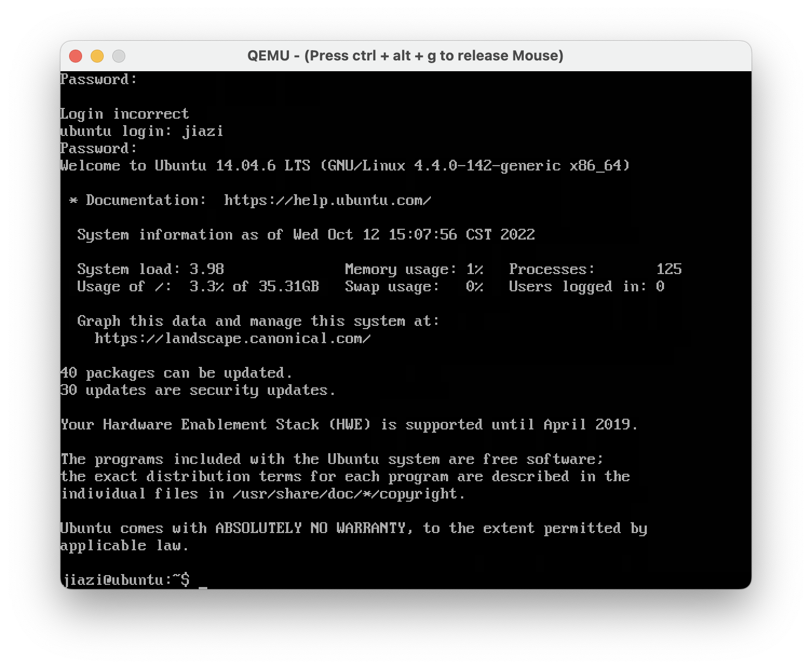Viewport: 812px width, 669px height.
Task: Click the landscape.canonical.com URL
Action: (233, 338)
